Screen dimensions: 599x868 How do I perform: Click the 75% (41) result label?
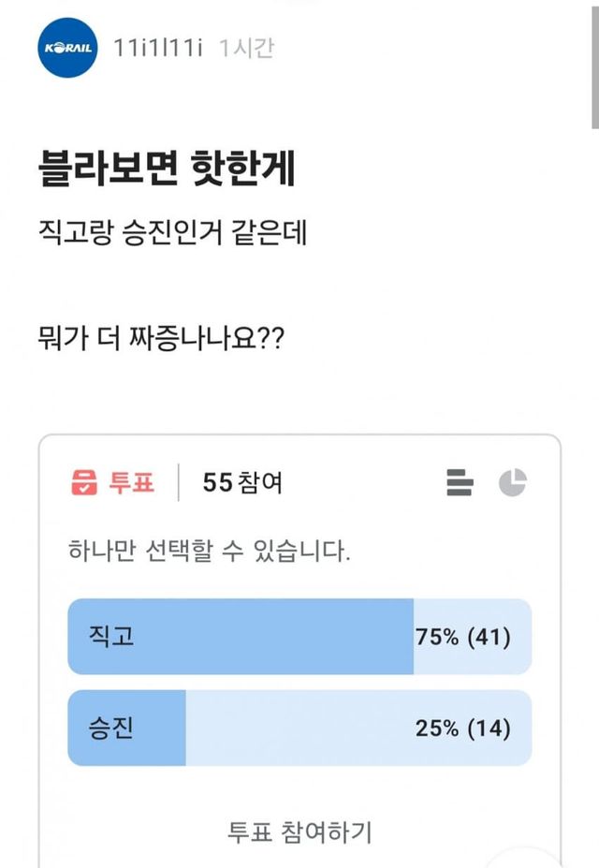(463, 637)
